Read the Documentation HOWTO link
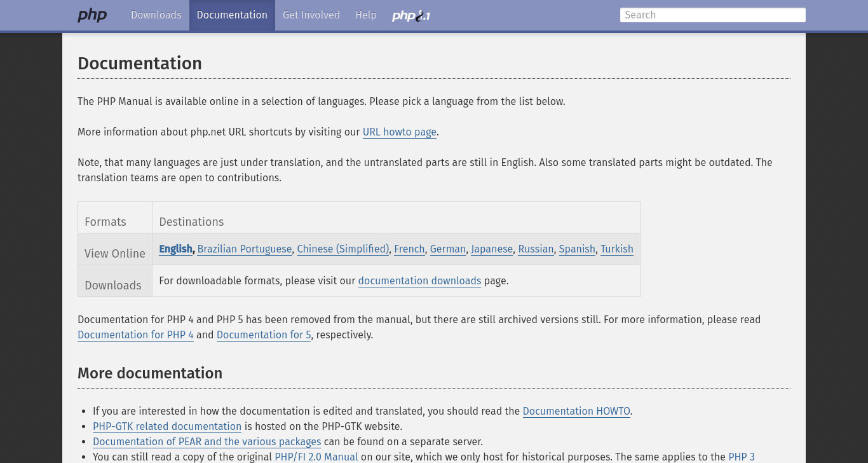The height and width of the screenshot is (463, 868). click(576, 411)
